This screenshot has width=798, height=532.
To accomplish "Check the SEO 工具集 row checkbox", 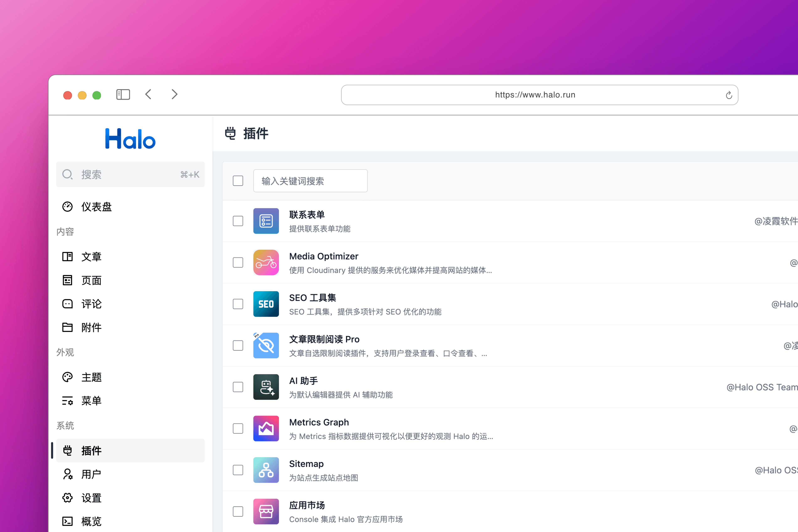I will coord(238,304).
